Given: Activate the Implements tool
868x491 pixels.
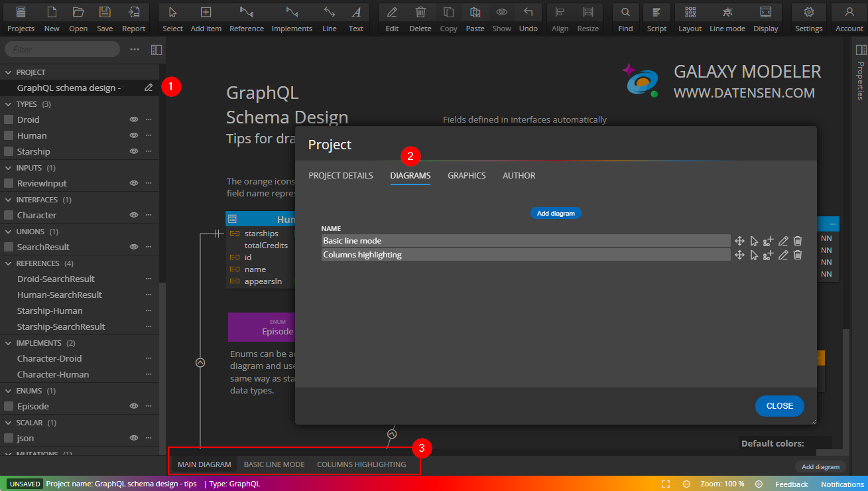Looking at the screenshot, I should tap(292, 18).
